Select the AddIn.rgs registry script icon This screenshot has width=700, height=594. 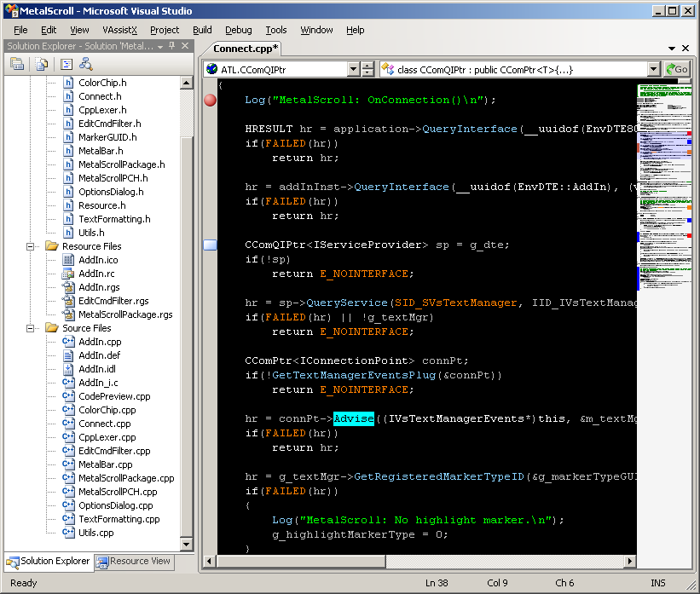(x=68, y=287)
